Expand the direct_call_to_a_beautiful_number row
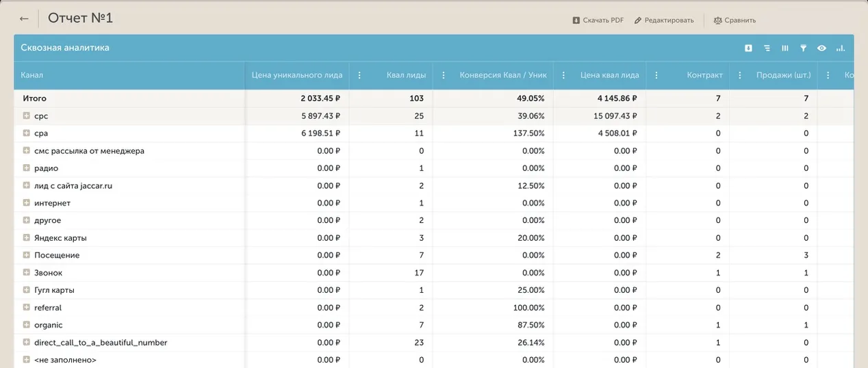 point(26,342)
